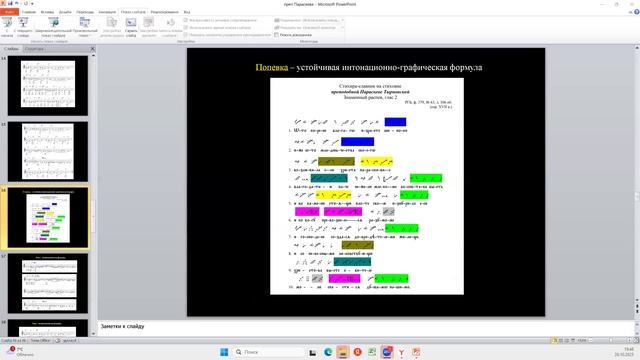Viewport: 640px width, 360px height.
Task: Start show from current slide
Action: click(23, 27)
